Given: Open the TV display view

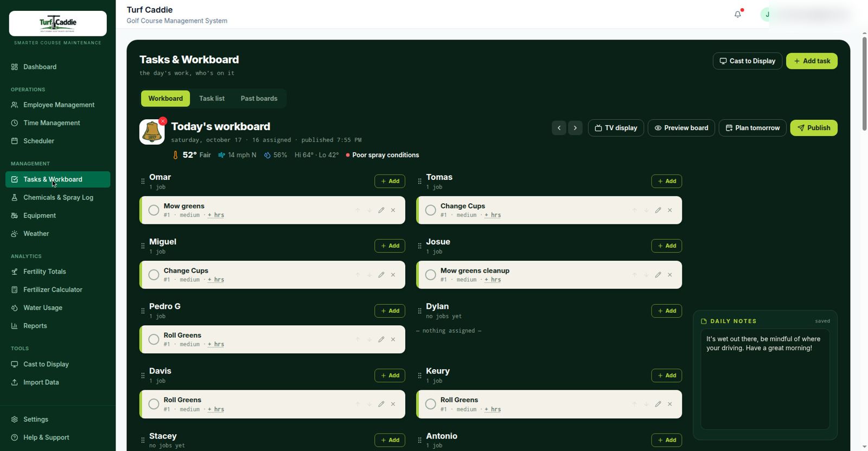Looking at the screenshot, I should [616, 128].
